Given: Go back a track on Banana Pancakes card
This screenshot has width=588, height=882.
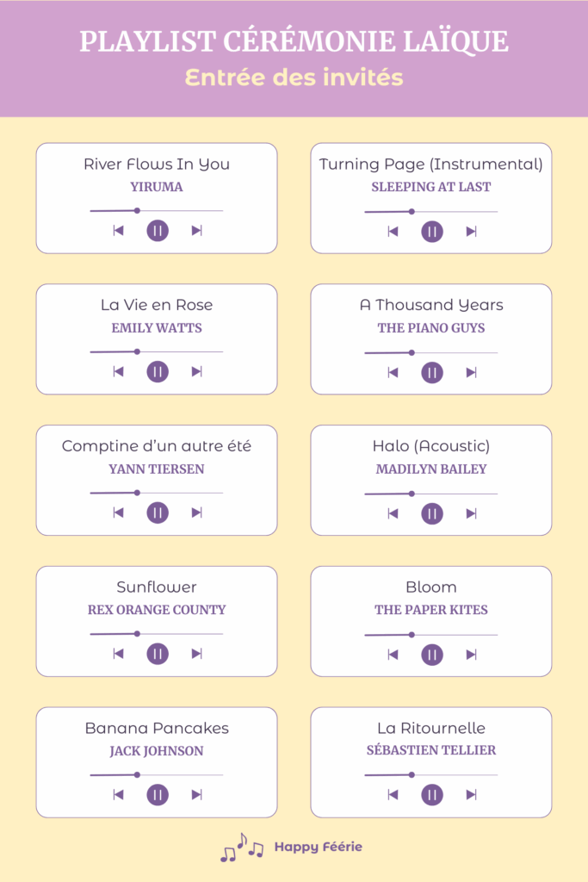Looking at the screenshot, I should pyautogui.click(x=118, y=794).
